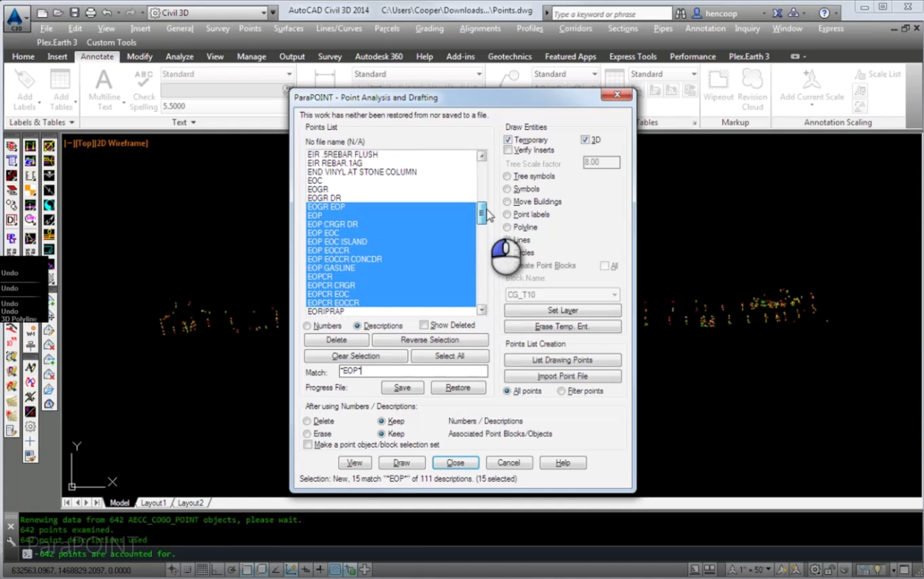924x579 pixels.
Task: Click the command line wrench customize icon
Action: (x=11, y=541)
